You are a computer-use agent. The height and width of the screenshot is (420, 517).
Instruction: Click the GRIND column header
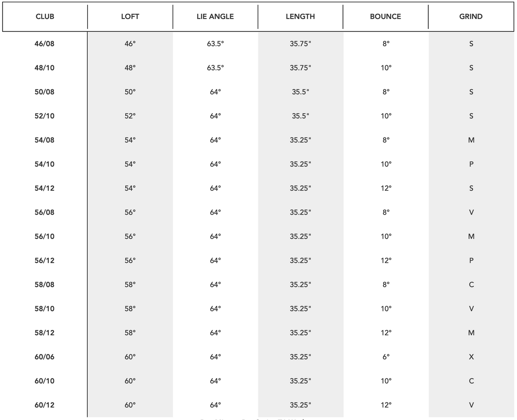pos(471,17)
